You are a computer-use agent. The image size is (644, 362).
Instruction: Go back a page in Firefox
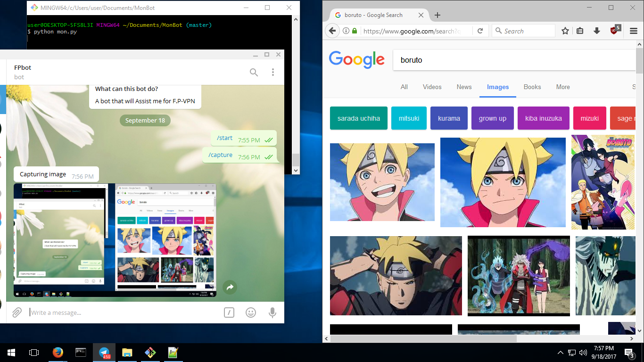pyautogui.click(x=332, y=31)
